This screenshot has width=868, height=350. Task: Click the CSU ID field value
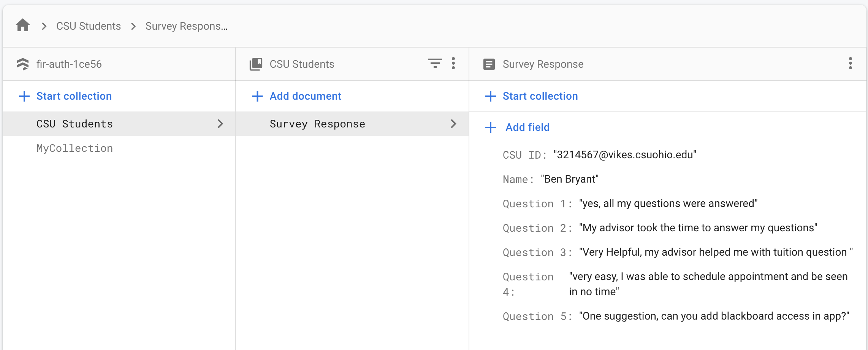click(x=625, y=154)
